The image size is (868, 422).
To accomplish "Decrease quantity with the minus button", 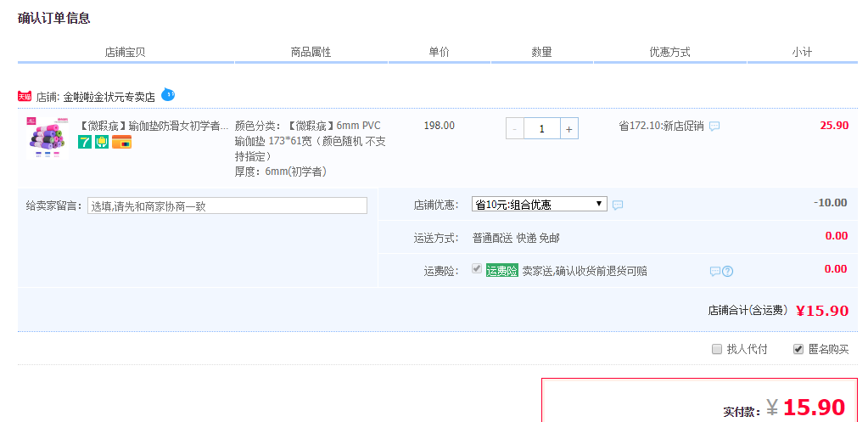I will [515, 128].
